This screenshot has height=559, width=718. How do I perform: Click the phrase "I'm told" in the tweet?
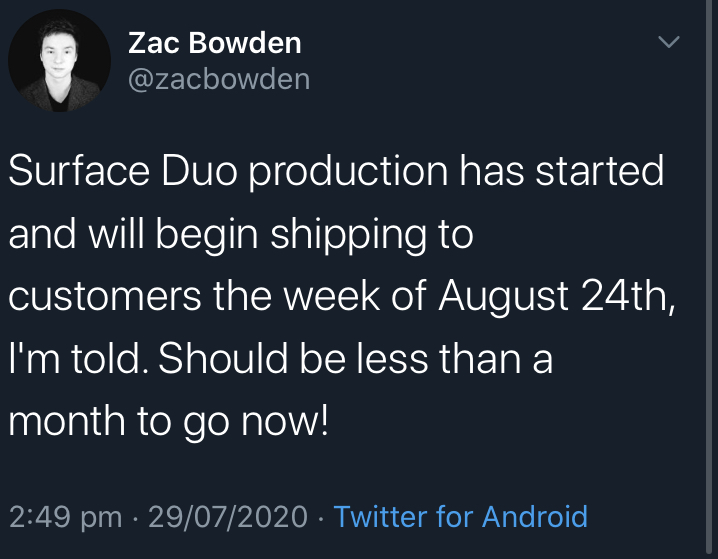[x=75, y=358]
